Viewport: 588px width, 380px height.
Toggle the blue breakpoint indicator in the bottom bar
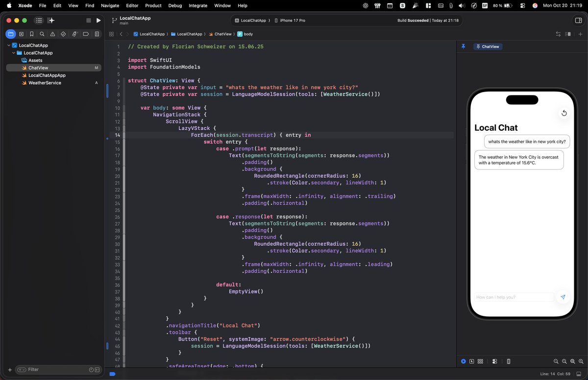click(112, 374)
